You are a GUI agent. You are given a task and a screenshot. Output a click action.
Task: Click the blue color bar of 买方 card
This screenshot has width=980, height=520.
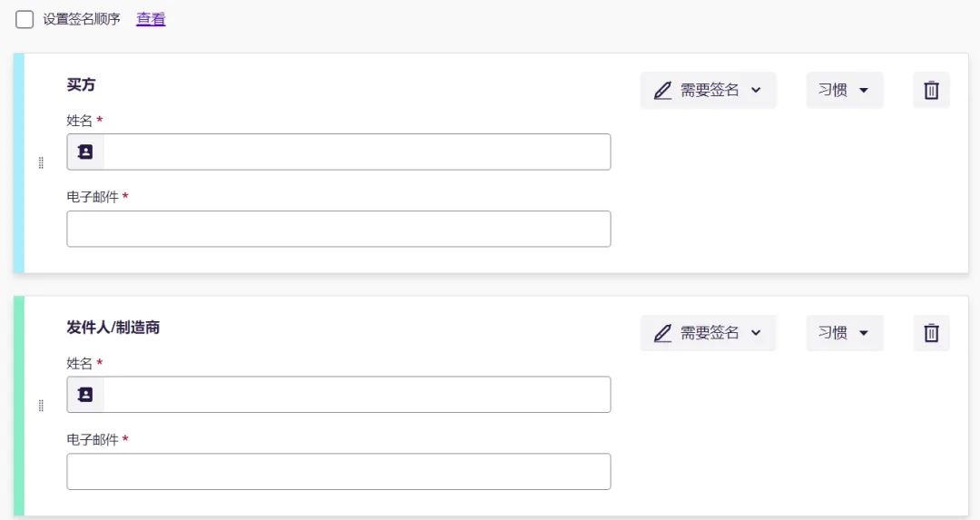[19, 163]
